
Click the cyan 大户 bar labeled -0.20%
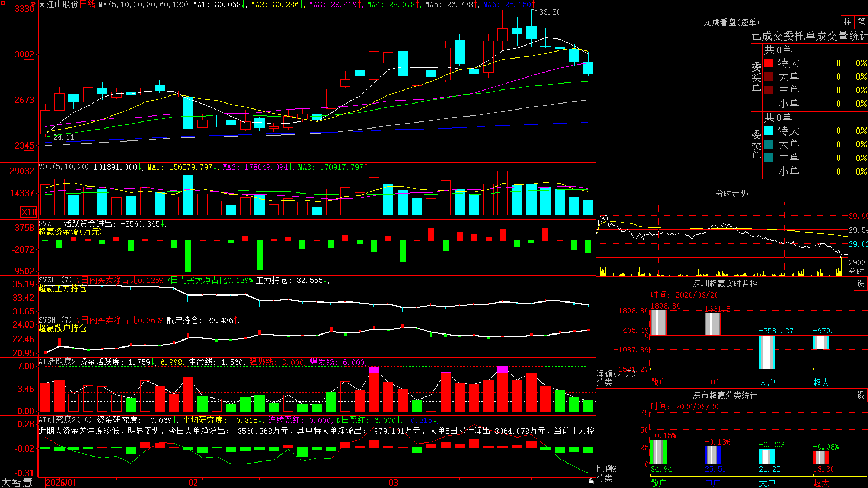(767, 457)
